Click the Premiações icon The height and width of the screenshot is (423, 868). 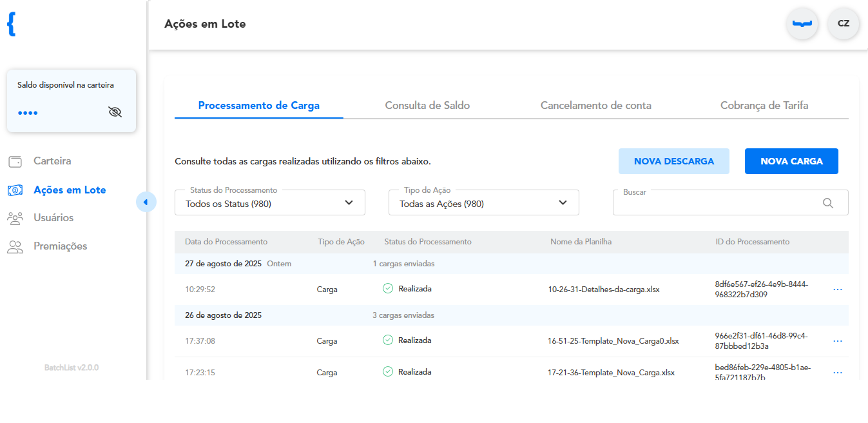coord(15,246)
